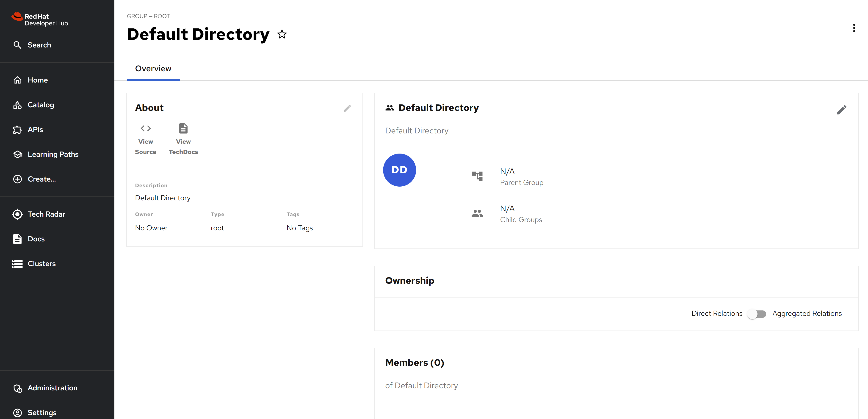Open Docs in the sidebar
This screenshot has width=868, height=419.
click(x=36, y=239)
